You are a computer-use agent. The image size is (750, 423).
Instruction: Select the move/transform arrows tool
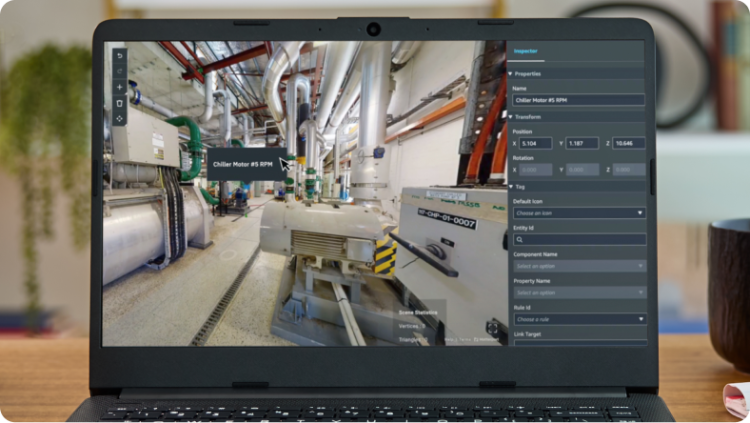pos(120,119)
